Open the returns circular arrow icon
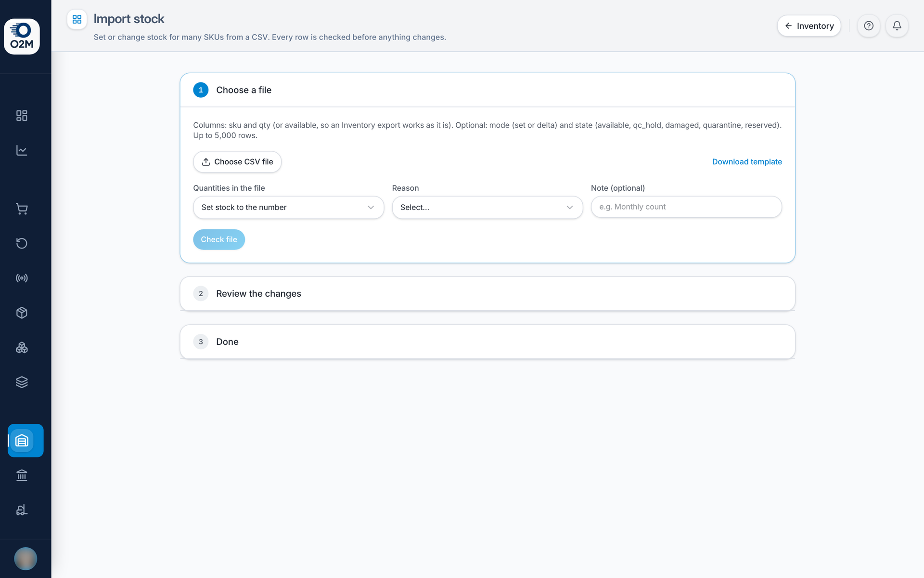Screen dimensions: 924x578 22,243
